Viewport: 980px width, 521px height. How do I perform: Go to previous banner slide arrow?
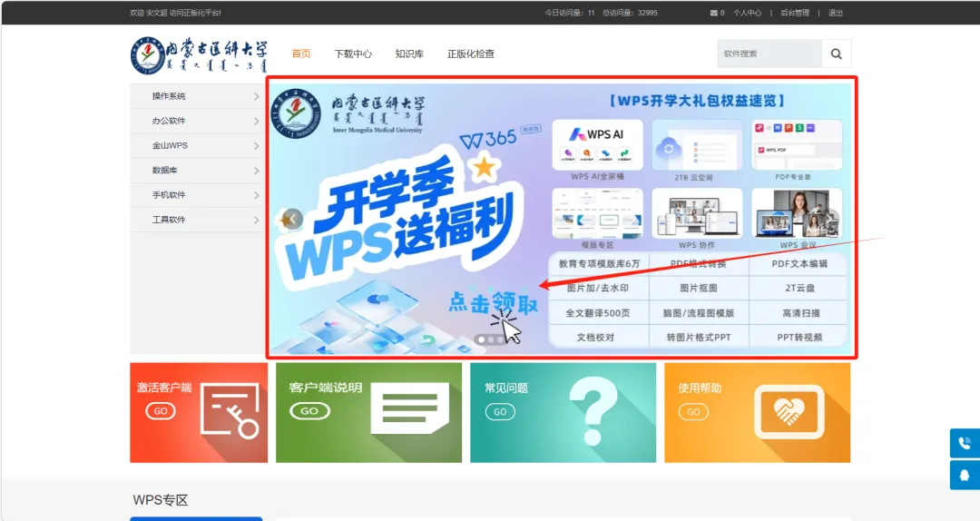292,218
